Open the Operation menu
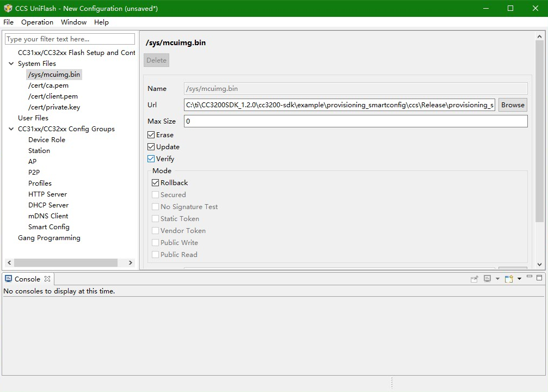 click(37, 22)
